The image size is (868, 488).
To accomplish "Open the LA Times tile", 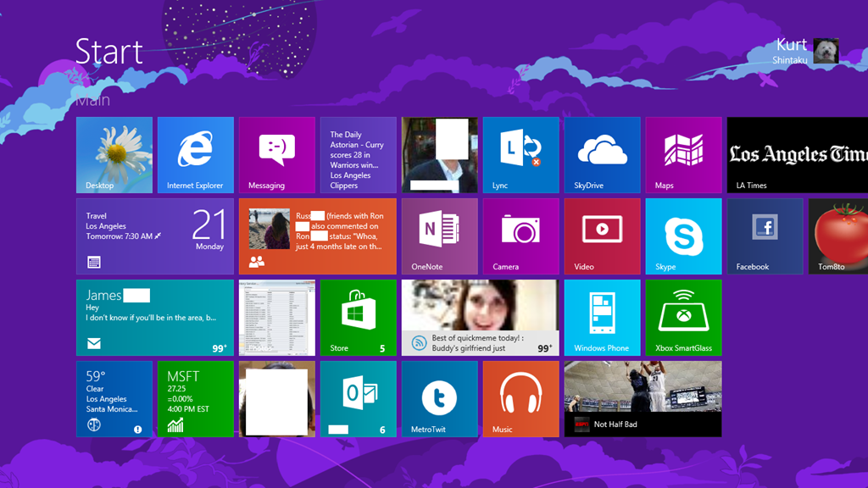I will tap(797, 155).
